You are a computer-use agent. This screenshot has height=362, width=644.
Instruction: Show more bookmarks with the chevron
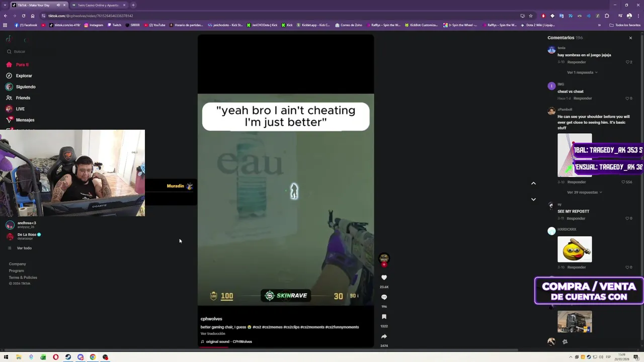point(599,25)
